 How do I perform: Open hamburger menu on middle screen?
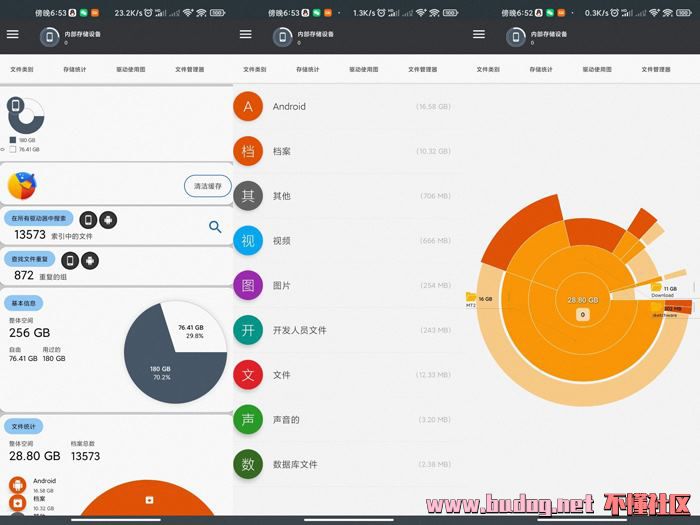(x=246, y=34)
